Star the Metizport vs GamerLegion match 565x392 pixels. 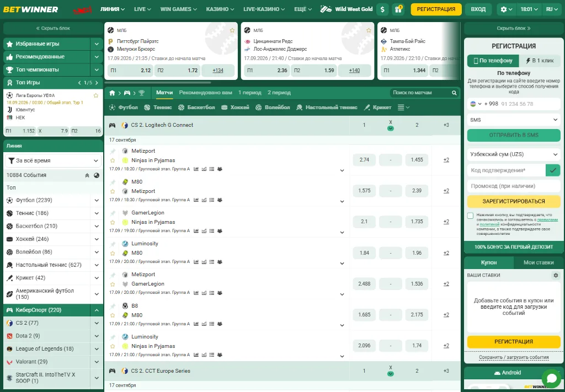pos(113,284)
